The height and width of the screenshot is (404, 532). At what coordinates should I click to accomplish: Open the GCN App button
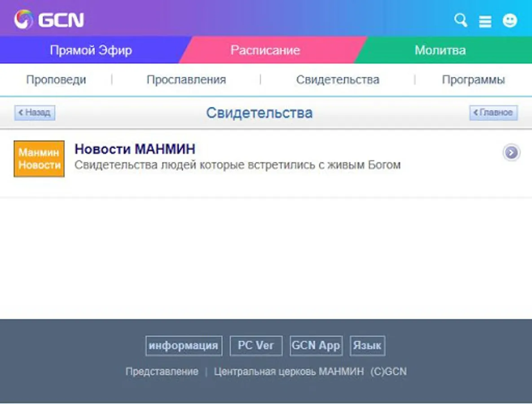(316, 346)
